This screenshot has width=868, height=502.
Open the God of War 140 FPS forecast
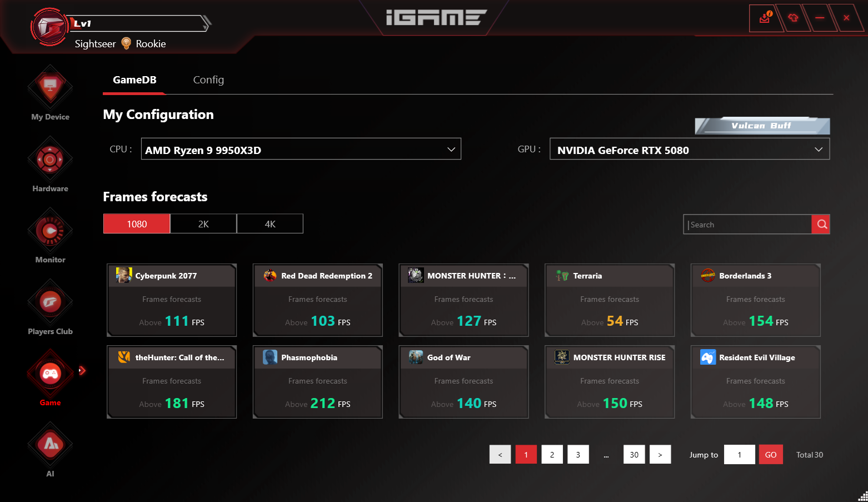pyautogui.click(x=463, y=382)
